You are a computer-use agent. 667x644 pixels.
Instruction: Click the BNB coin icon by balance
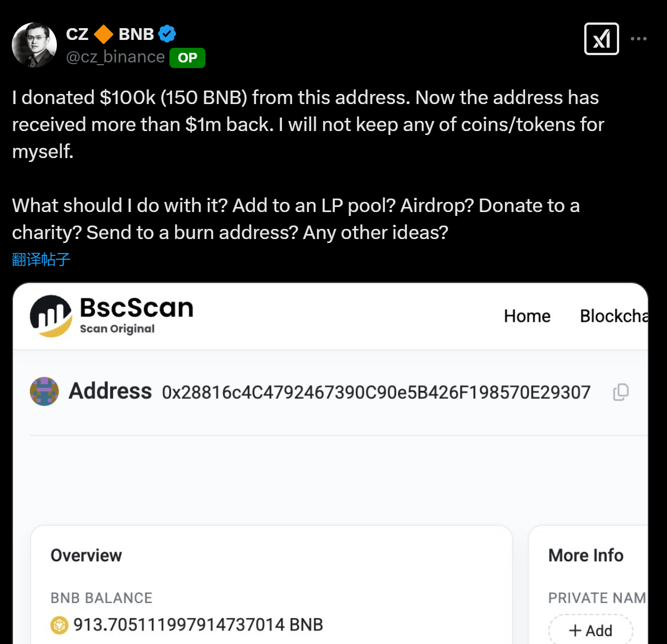click(x=59, y=625)
